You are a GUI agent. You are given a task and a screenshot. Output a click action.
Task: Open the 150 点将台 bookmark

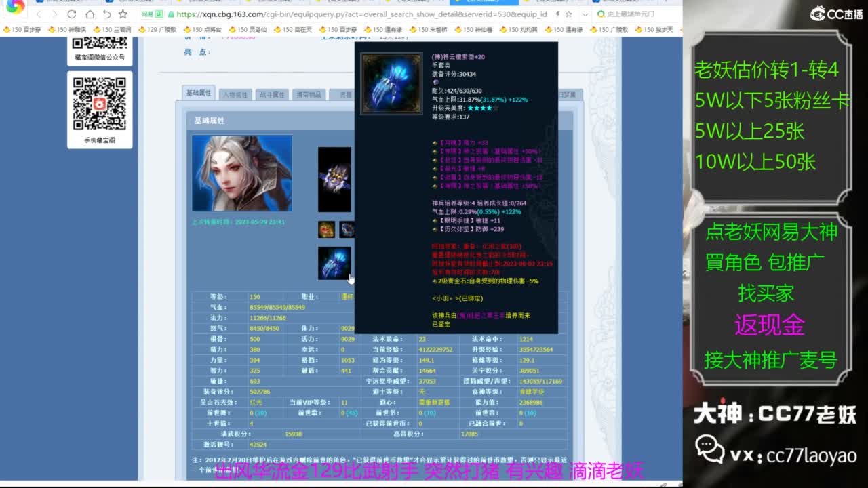[x=203, y=30]
